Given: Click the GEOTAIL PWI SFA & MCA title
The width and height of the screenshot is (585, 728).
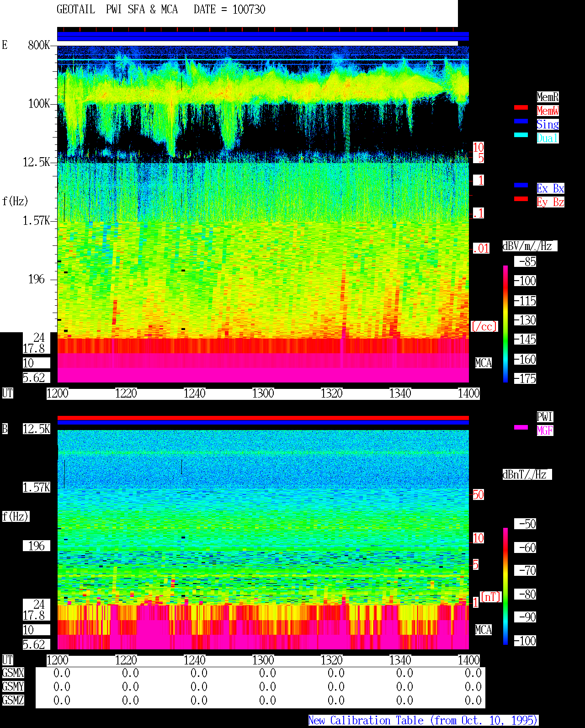Looking at the screenshot, I should click(x=117, y=9).
